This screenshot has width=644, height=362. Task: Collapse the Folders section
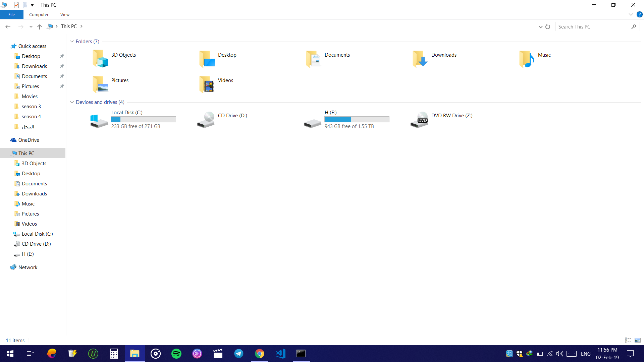(72, 41)
